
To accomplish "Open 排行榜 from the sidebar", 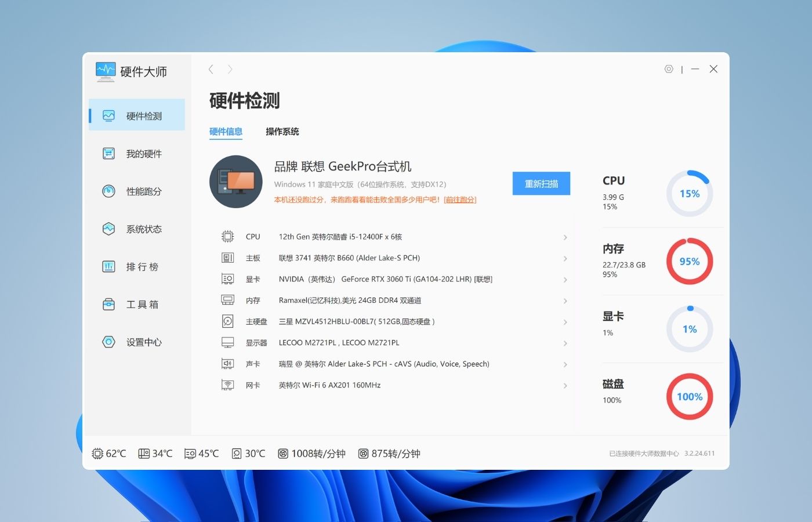I will 137,266.
